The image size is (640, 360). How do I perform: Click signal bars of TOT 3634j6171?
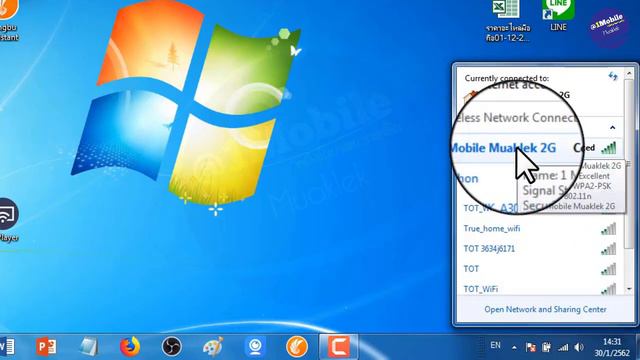coord(609,249)
